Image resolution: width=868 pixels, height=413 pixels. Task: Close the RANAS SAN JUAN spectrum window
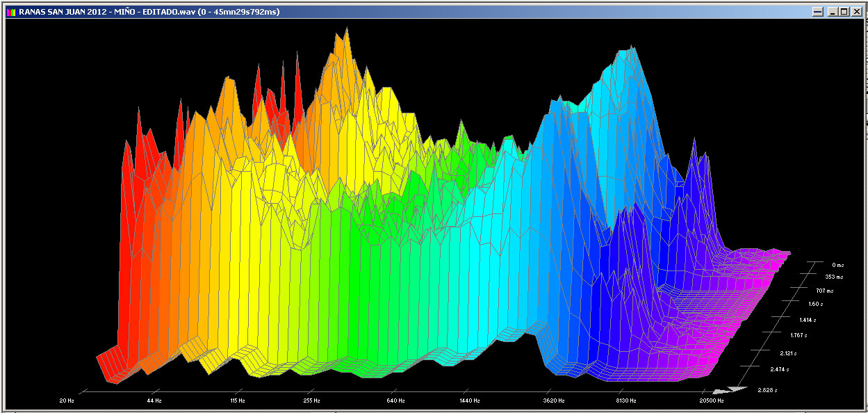855,12
